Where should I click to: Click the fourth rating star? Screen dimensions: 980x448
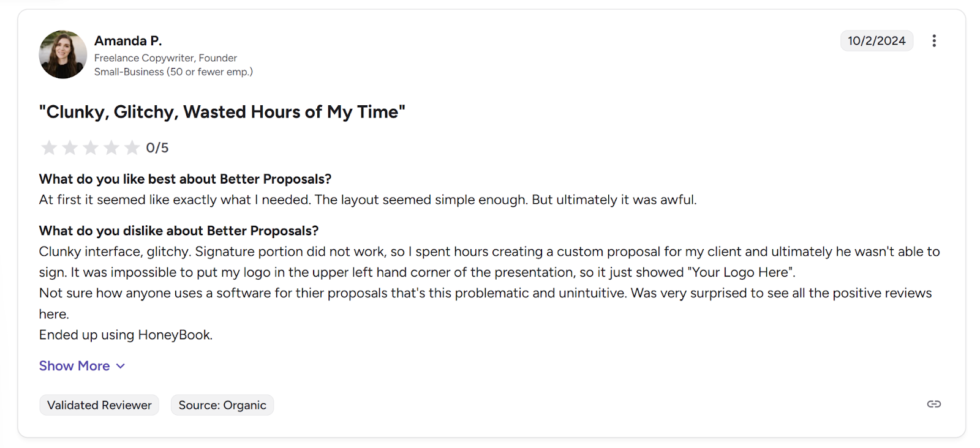pyautogui.click(x=111, y=147)
